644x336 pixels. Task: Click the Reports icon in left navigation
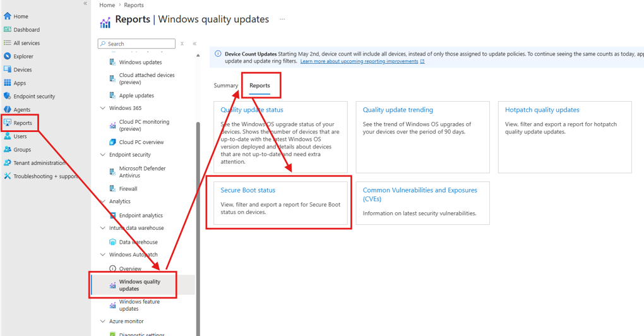pos(8,123)
